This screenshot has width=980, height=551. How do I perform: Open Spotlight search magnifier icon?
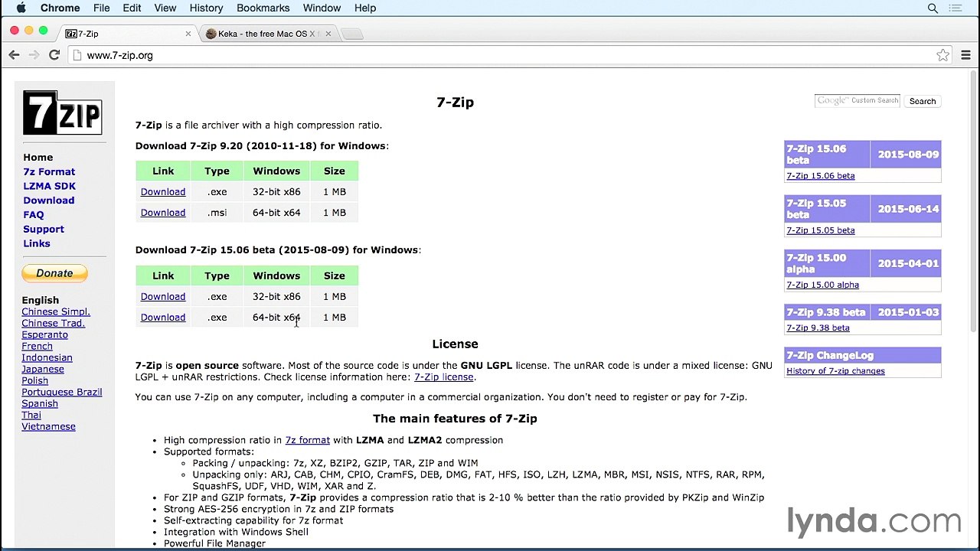click(933, 8)
